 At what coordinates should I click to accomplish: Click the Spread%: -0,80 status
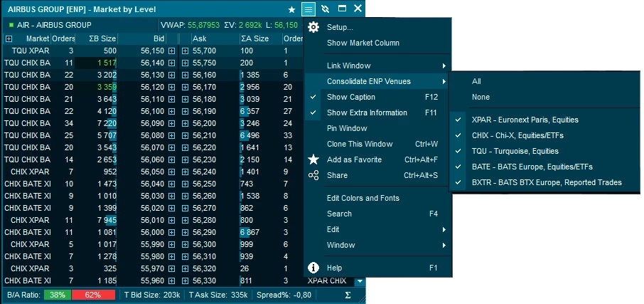[x=284, y=295]
